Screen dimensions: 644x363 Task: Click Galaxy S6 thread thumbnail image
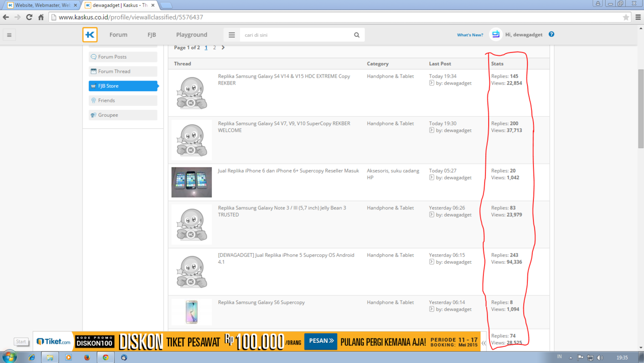pyautogui.click(x=192, y=312)
